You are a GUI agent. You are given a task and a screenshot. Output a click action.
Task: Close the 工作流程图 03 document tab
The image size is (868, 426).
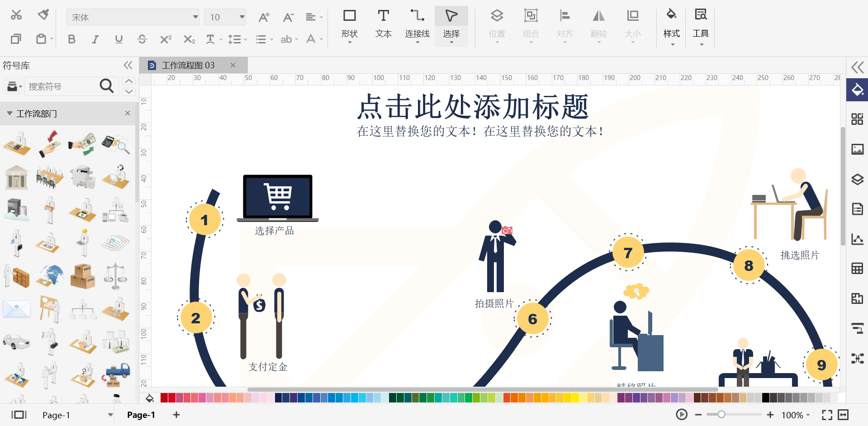[233, 65]
